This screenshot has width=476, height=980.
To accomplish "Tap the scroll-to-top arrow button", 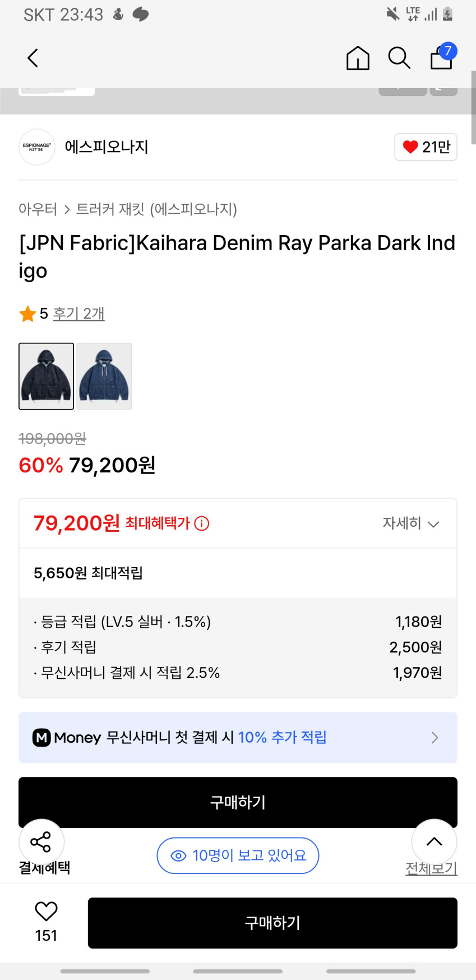I will [x=434, y=841].
